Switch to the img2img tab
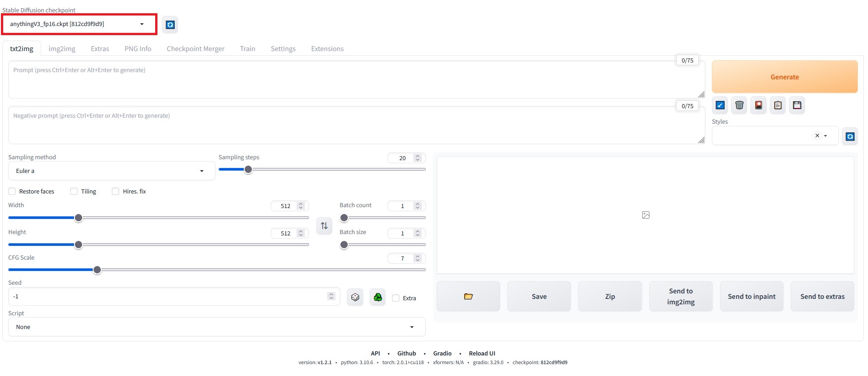The height and width of the screenshot is (376, 868). [62, 49]
